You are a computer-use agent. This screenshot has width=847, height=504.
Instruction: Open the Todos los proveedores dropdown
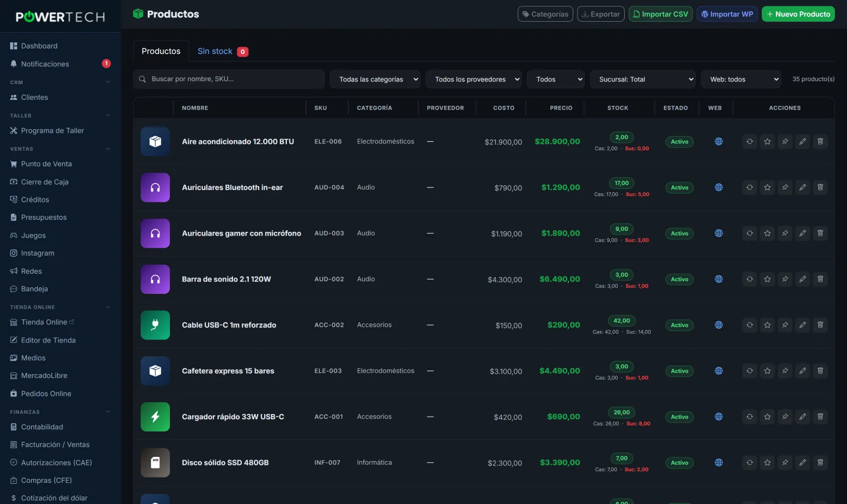click(474, 79)
